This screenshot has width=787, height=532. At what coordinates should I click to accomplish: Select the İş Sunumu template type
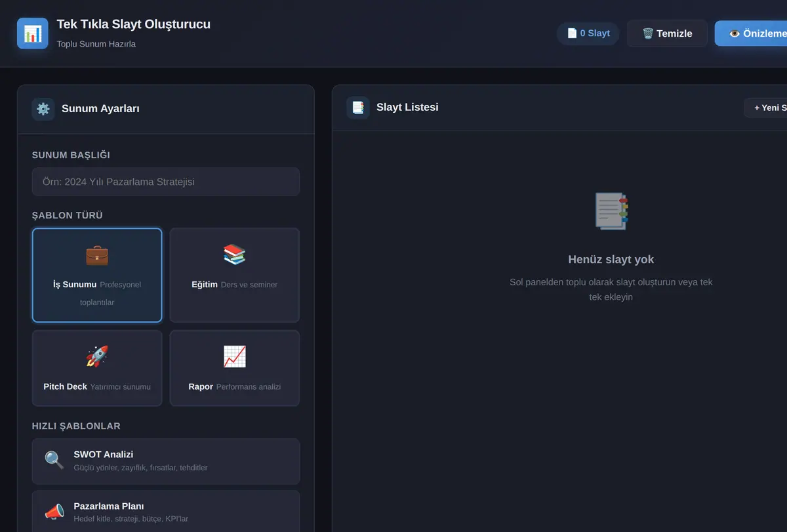click(97, 276)
